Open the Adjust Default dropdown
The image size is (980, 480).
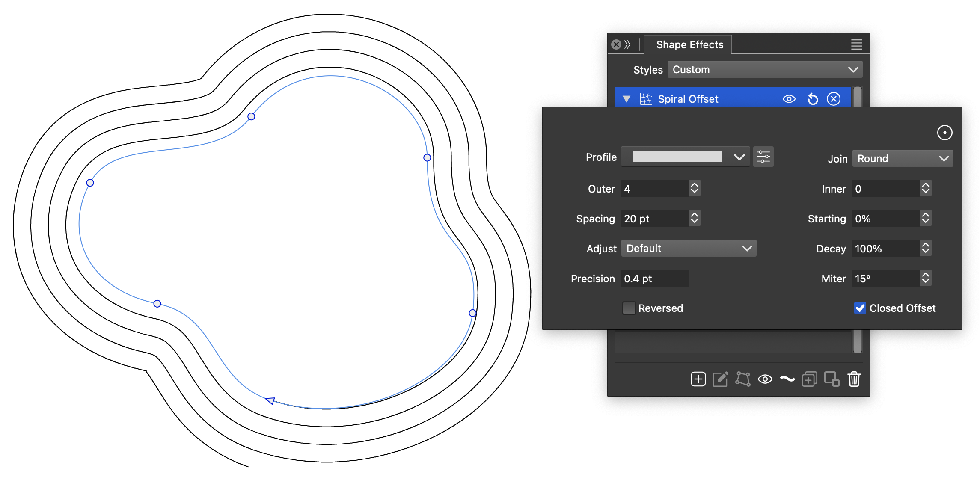pos(689,249)
